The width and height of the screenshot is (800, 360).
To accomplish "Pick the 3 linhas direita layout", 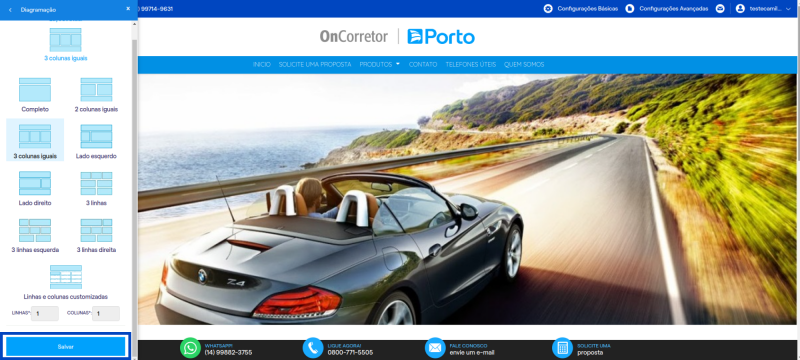I will coord(96,230).
